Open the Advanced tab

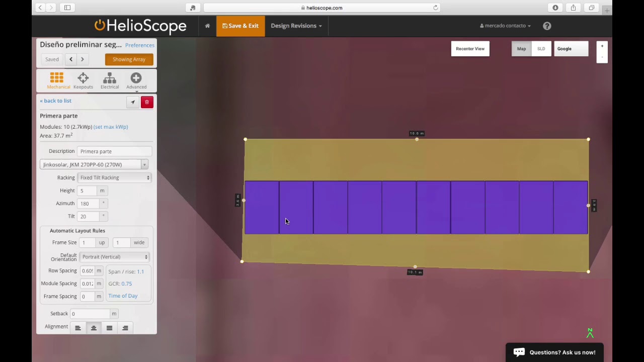click(x=136, y=81)
